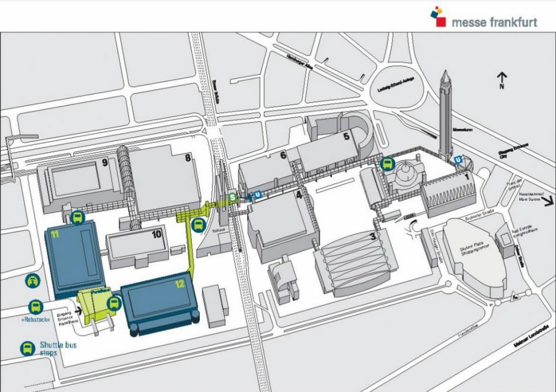Click the shuttle bus stop near Hall 5
This screenshot has height=392, width=556.
[387, 165]
